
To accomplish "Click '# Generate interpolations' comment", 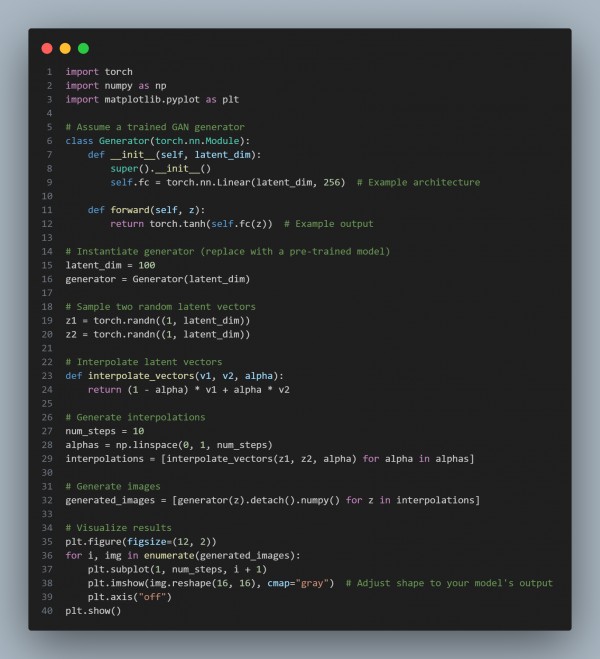I will pos(135,417).
